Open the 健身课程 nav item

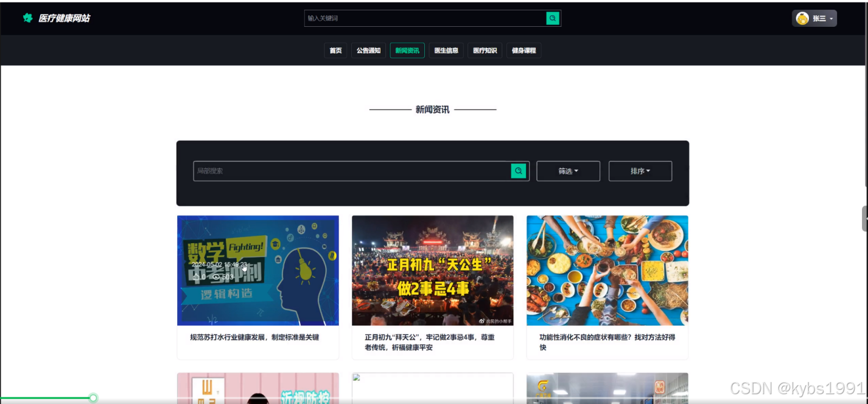click(x=524, y=51)
